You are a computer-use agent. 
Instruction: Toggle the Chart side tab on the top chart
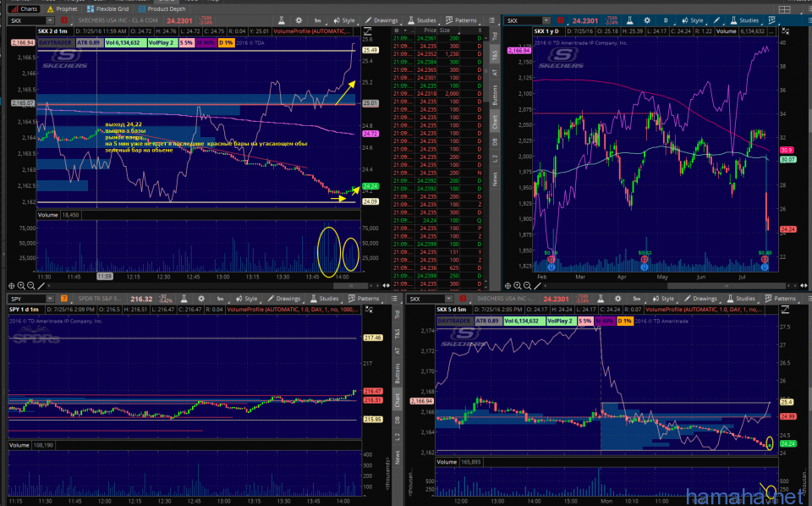[495, 122]
